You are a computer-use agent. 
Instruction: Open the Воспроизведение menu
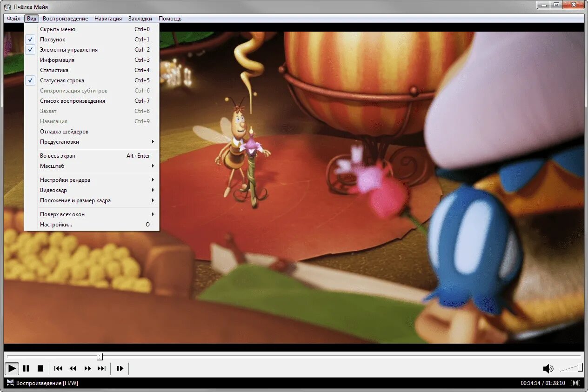(x=65, y=19)
